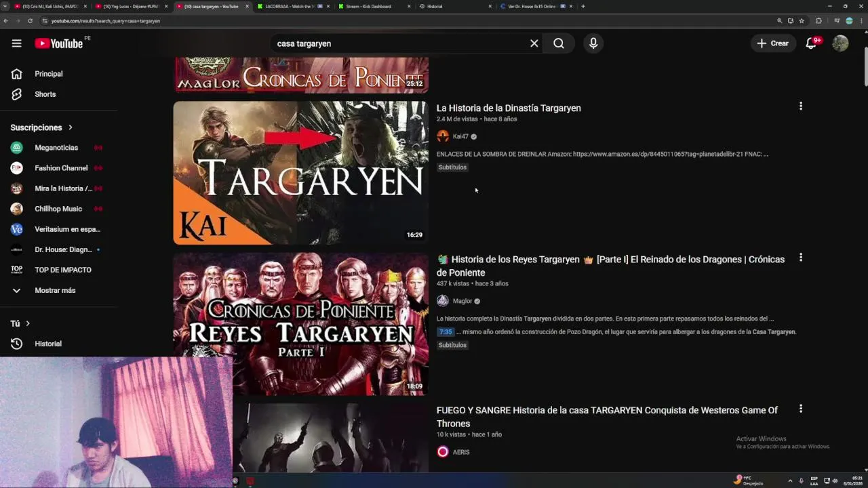The image size is (868, 488).
Task: Open the Maglor channel avatar
Action: point(443,301)
